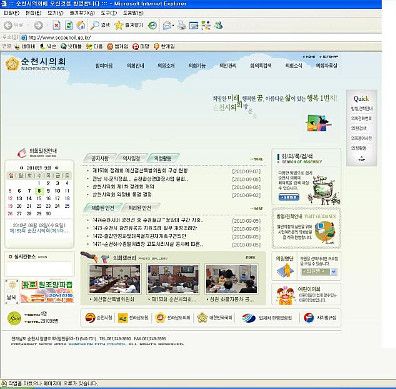Screen dimensions: 396x389
Task: Open the first notice dated 2010-09-07
Action: pyautogui.click(x=140, y=171)
